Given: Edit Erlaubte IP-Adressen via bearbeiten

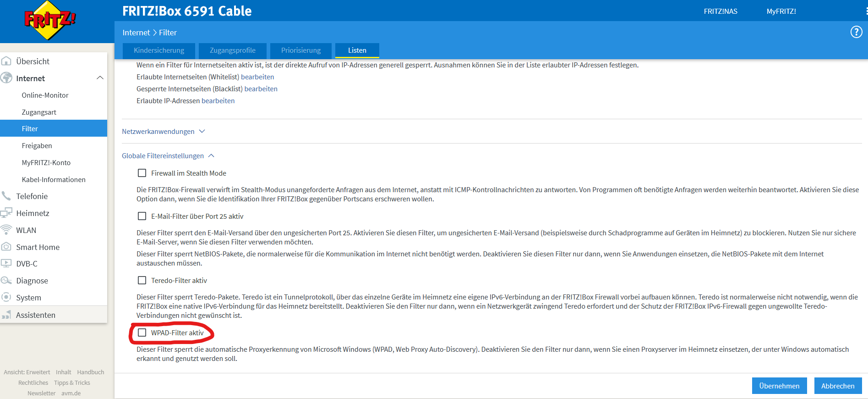Looking at the screenshot, I should (218, 101).
